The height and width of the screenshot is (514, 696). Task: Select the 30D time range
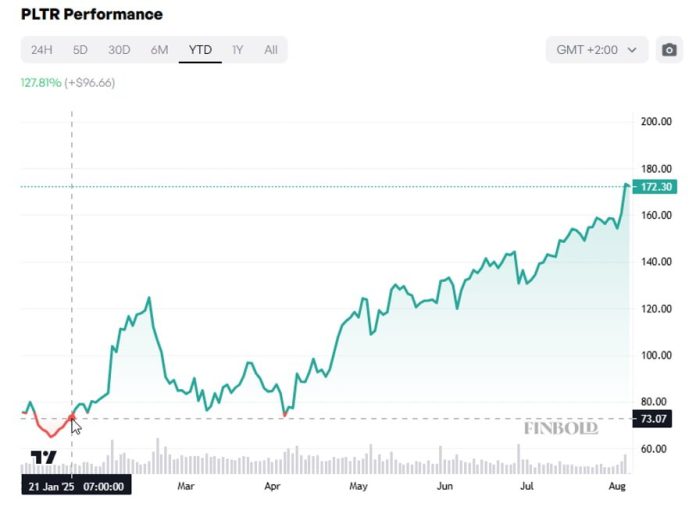119,49
